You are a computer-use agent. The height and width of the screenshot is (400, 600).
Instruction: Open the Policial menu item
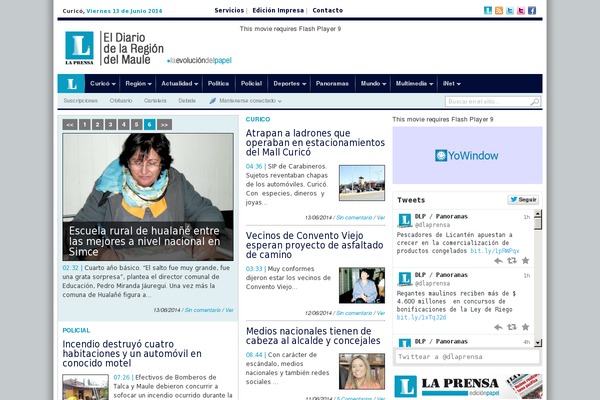pos(251,83)
